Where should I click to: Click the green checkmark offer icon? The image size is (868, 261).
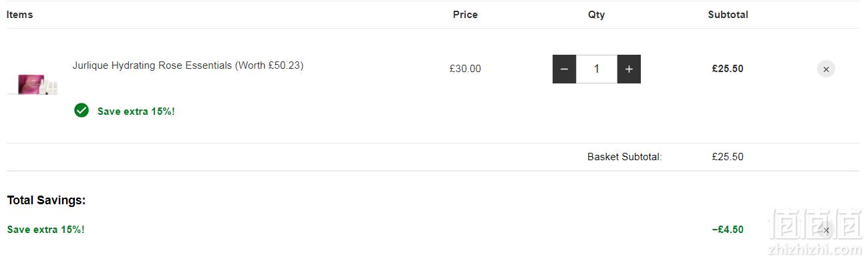[x=82, y=111]
